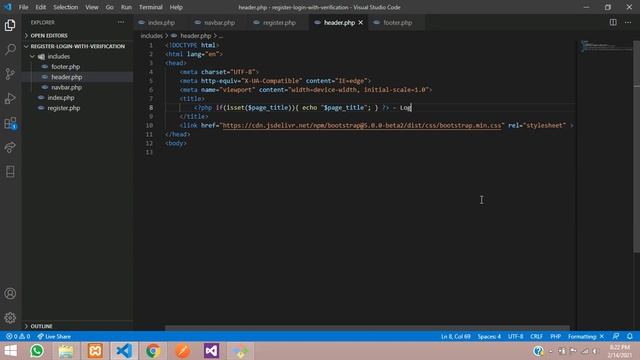Switch to the index.php tab
This screenshot has height=360, width=640.
pyautogui.click(x=161, y=22)
